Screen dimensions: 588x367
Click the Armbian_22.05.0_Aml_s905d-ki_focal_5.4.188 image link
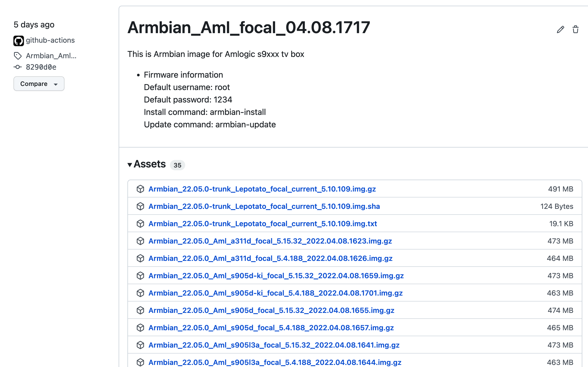(276, 292)
